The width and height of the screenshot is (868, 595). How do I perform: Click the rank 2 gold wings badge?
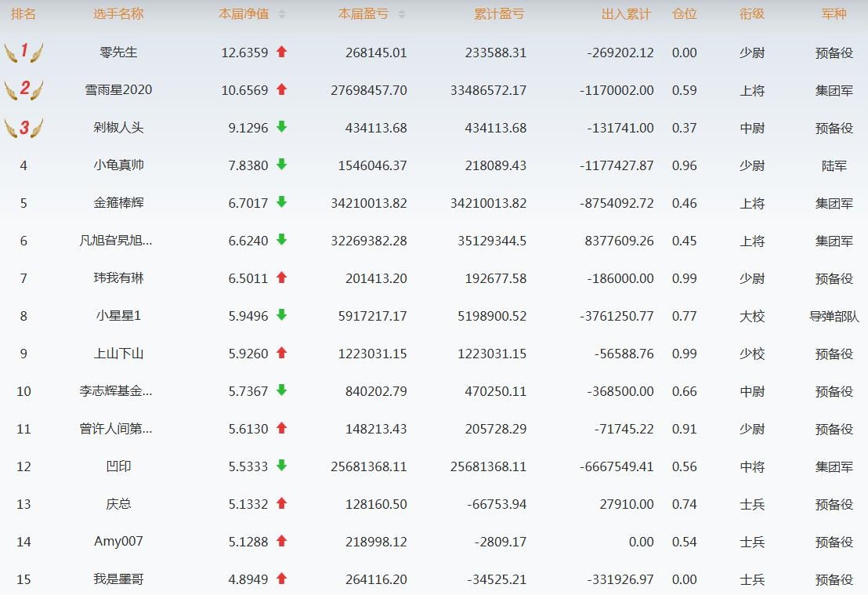tap(24, 89)
